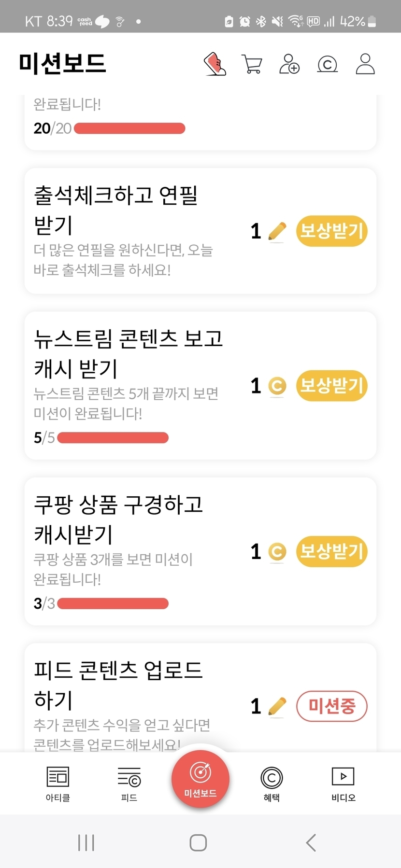
Task: Tap the 미션중 button on 피드 업로드
Action: point(331,706)
